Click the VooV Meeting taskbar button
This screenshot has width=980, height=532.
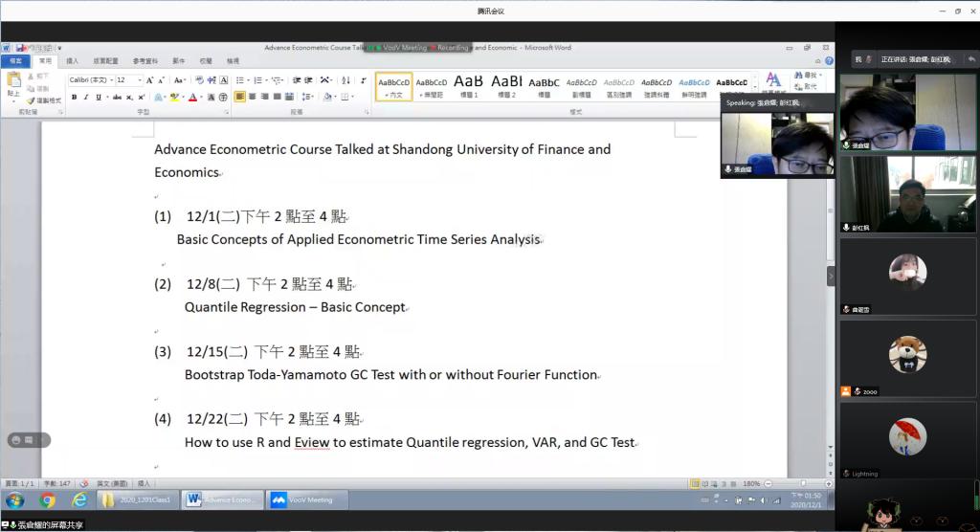(306, 499)
